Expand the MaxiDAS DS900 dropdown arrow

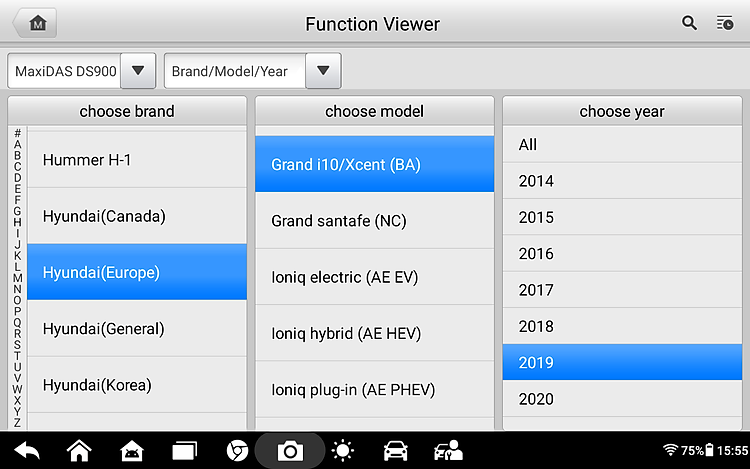[x=138, y=71]
